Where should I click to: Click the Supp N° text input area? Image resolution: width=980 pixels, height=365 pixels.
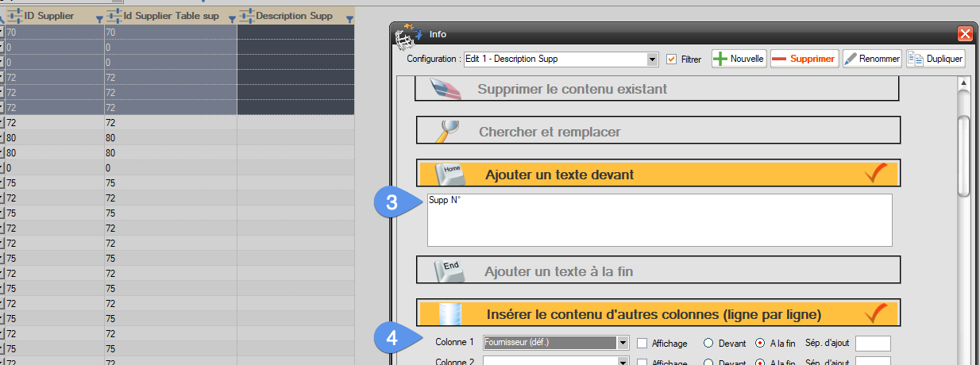point(659,220)
